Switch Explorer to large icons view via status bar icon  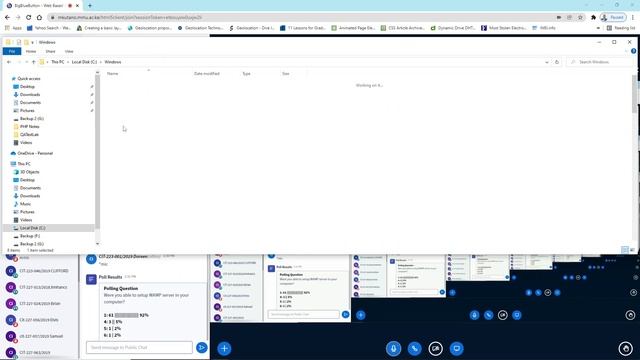tap(632, 250)
